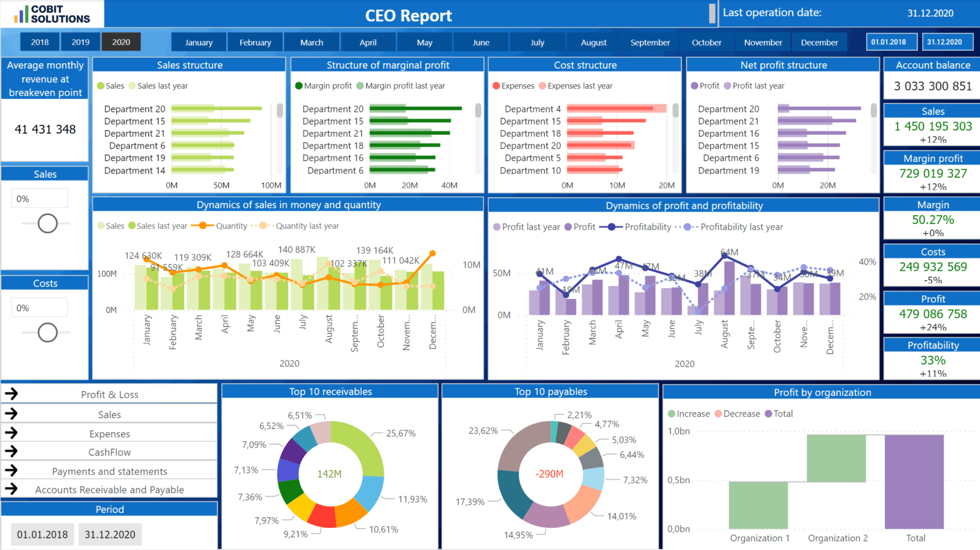Viewport: 980px width, 550px height.
Task: Click the Sales percentage slider handle
Action: pos(48,223)
